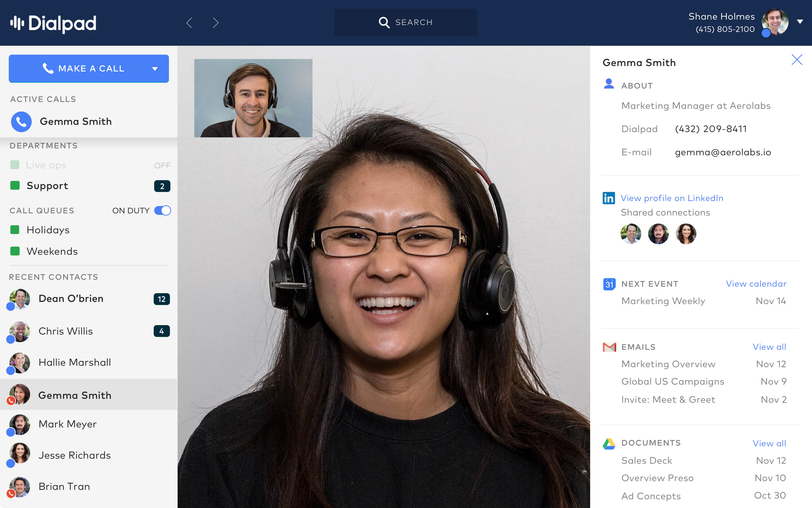Click the self-view video thumbnail
The height and width of the screenshot is (508, 812).
point(253,98)
